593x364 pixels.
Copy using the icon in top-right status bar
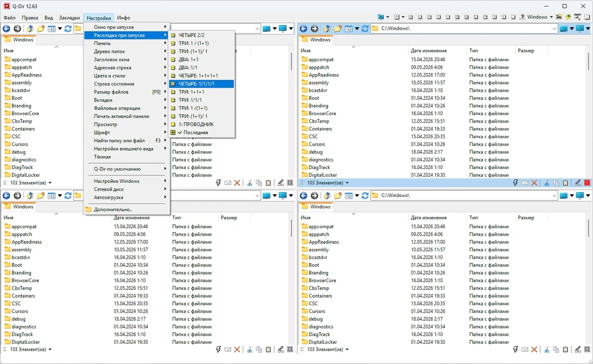[556, 183]
